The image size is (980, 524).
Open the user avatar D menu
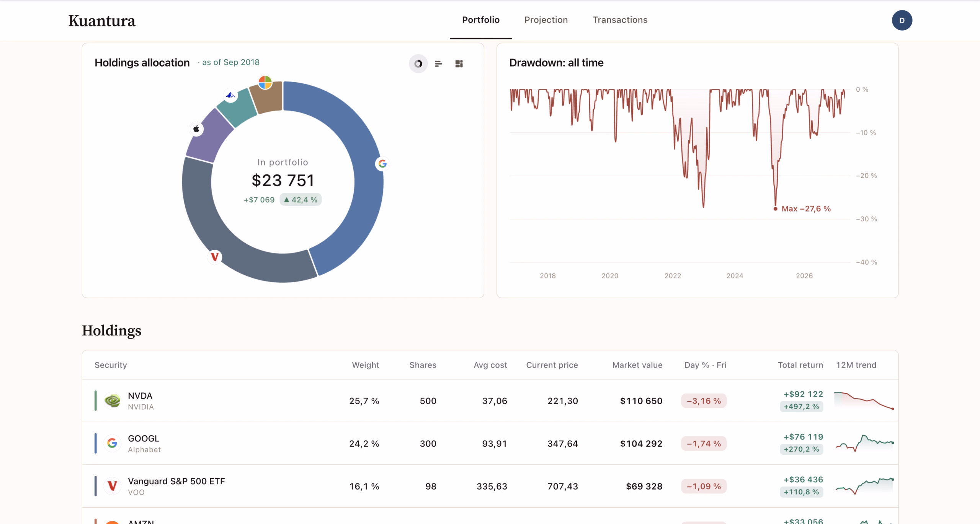coord(902,20)
